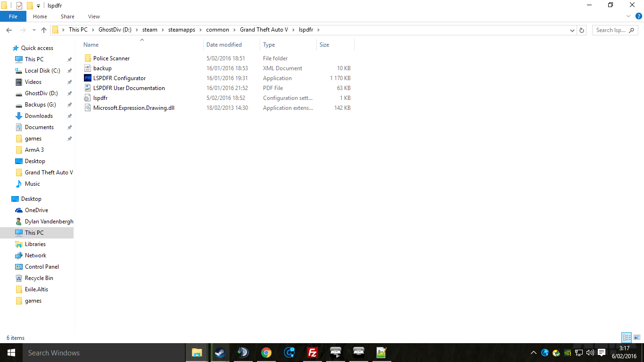This screenshot has height=362, width=644.
Task: Open Dylan Vandenbergh user folder
Action: tap(49, 222)
